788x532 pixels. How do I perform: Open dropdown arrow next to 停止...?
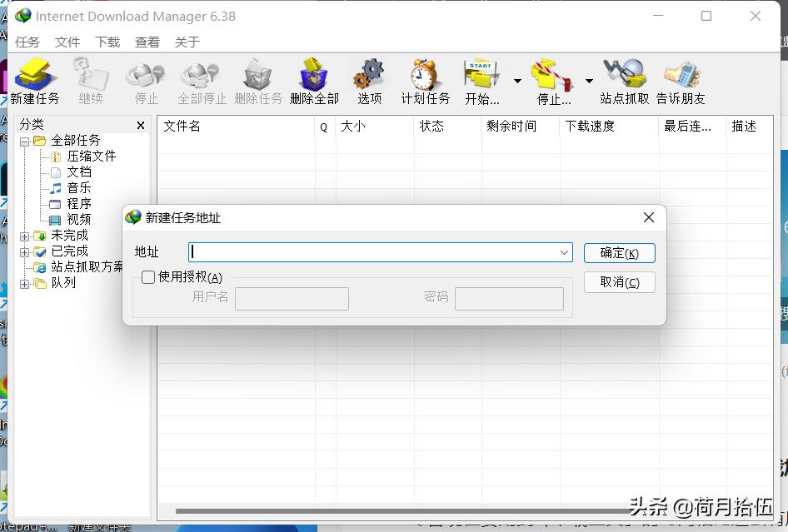[x=589, y=81]
